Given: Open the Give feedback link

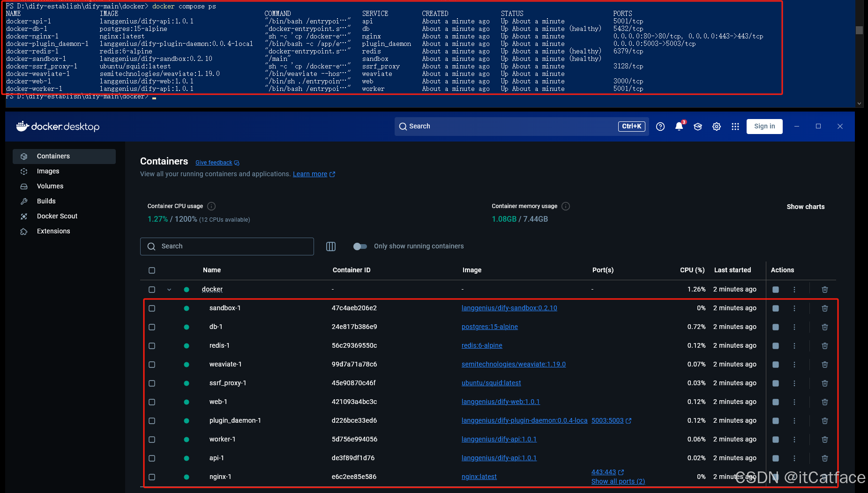Looking at the screenshot, I should click(x=217, y=163).
